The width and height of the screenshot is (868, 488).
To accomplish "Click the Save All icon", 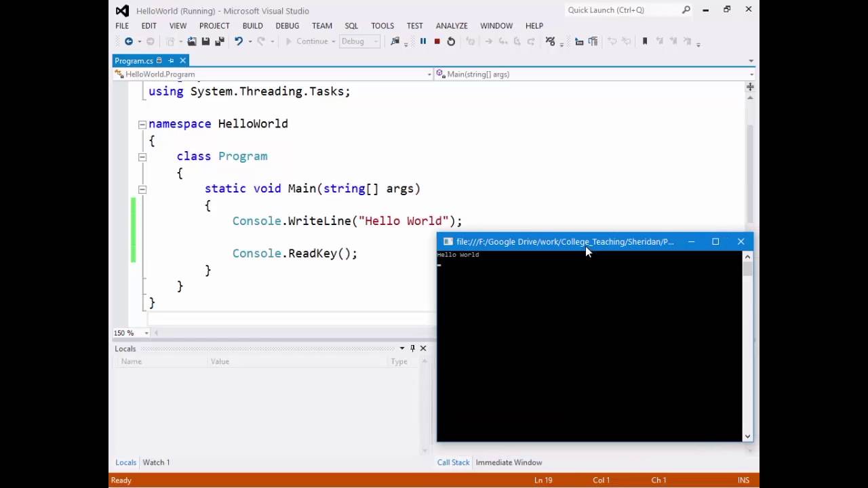I will point(219,41).
